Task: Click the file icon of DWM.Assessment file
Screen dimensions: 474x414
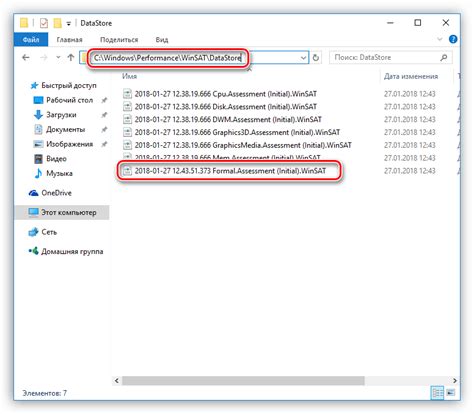Action: tap(127, 119)
